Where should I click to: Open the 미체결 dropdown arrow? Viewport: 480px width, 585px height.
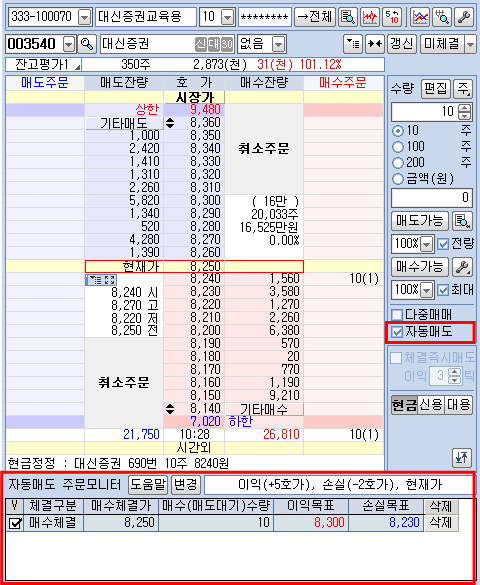[x=471, y=45]
